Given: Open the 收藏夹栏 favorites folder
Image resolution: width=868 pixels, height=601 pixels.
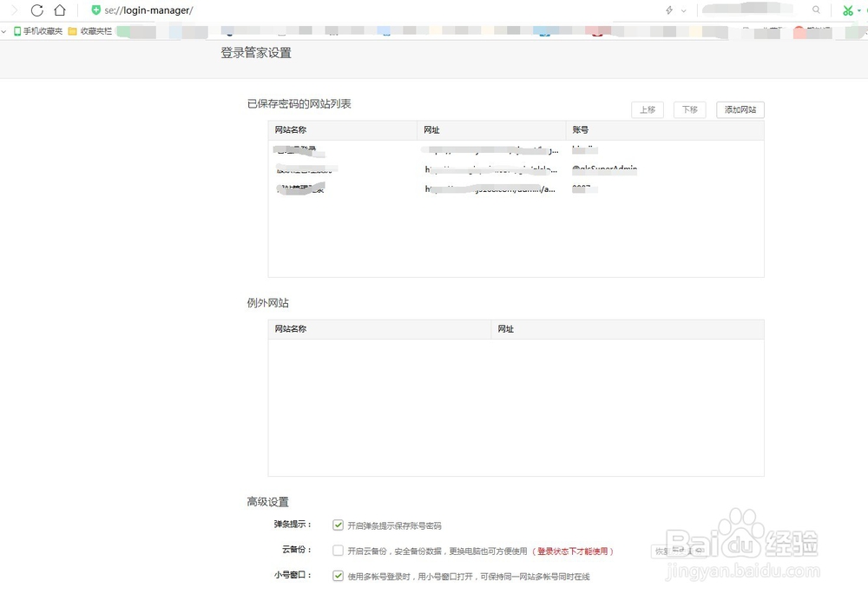Looking at the screenshot, I should click(74, 30).
